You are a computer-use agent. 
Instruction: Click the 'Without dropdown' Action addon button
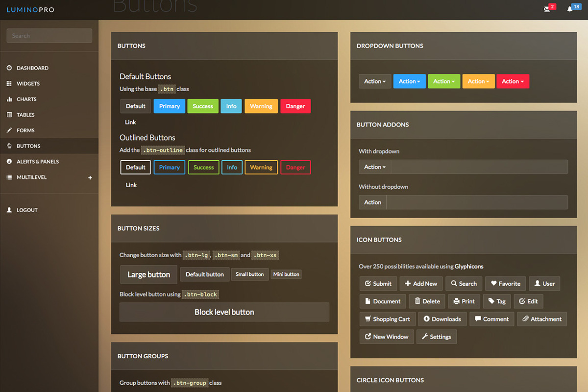(x=372, y=202)
